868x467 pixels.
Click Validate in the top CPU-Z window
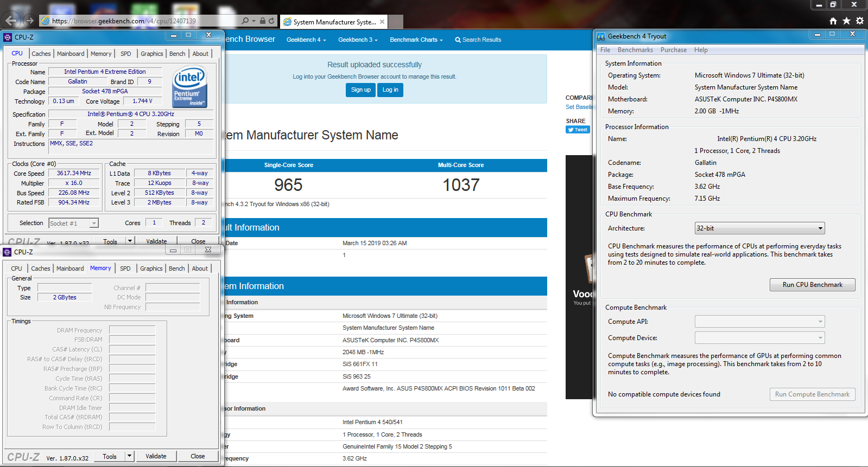(156, 241)
